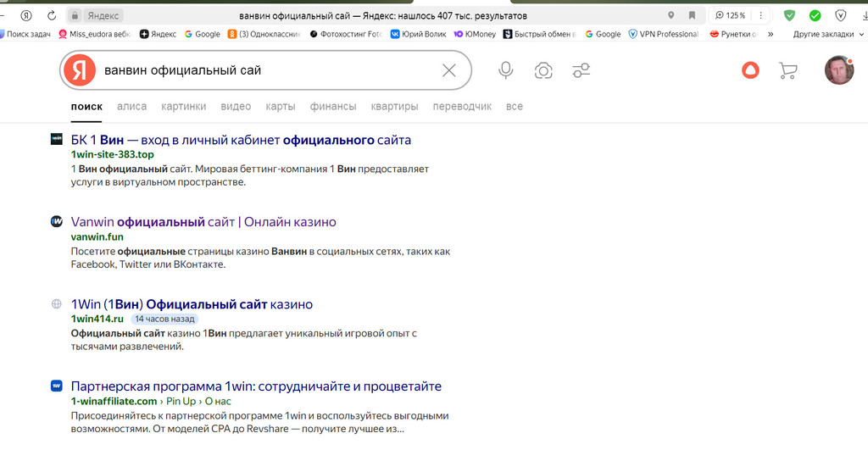Click the bookmark icon in address bar
Screen dimensions: 868x461
pos(692,15)
